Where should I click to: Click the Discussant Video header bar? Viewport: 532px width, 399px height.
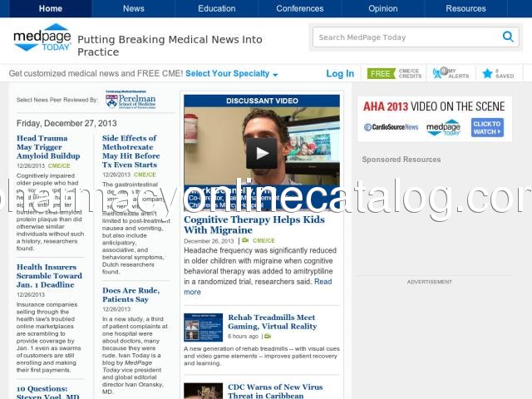click(x=262, y=101)
